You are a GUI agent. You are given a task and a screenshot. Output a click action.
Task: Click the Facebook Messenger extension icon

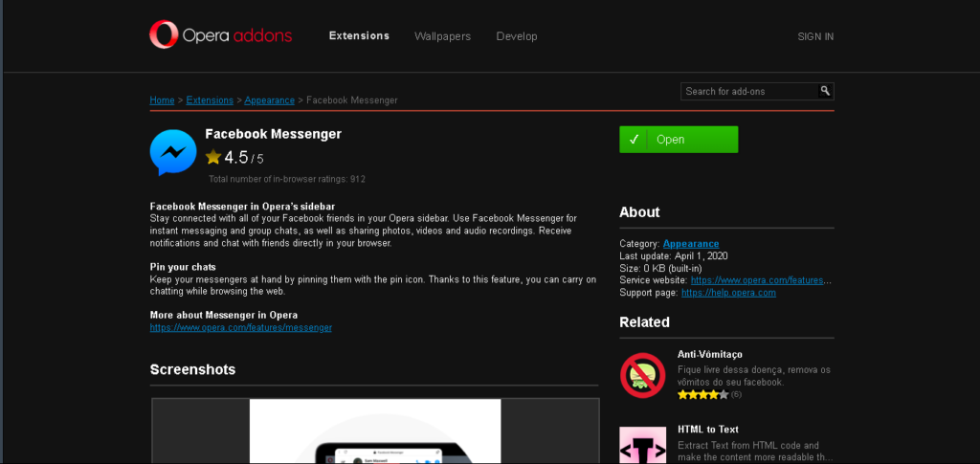click(x=173, y=152)
